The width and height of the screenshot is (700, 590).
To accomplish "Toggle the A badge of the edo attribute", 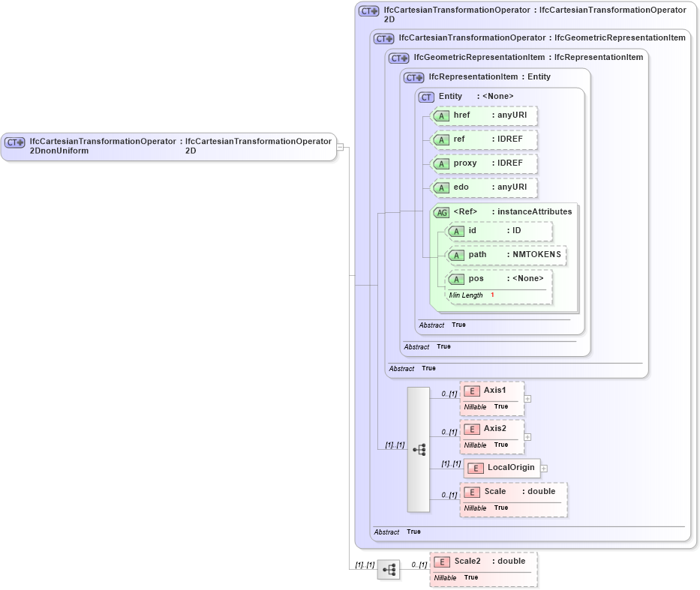I will [x=442, y=187].
